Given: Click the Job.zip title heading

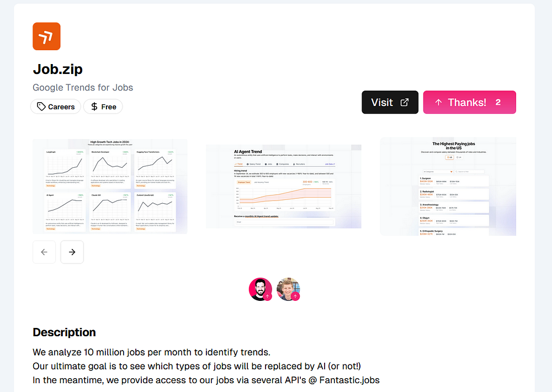Looking at the screenshot, I should (x=58, y=70).
